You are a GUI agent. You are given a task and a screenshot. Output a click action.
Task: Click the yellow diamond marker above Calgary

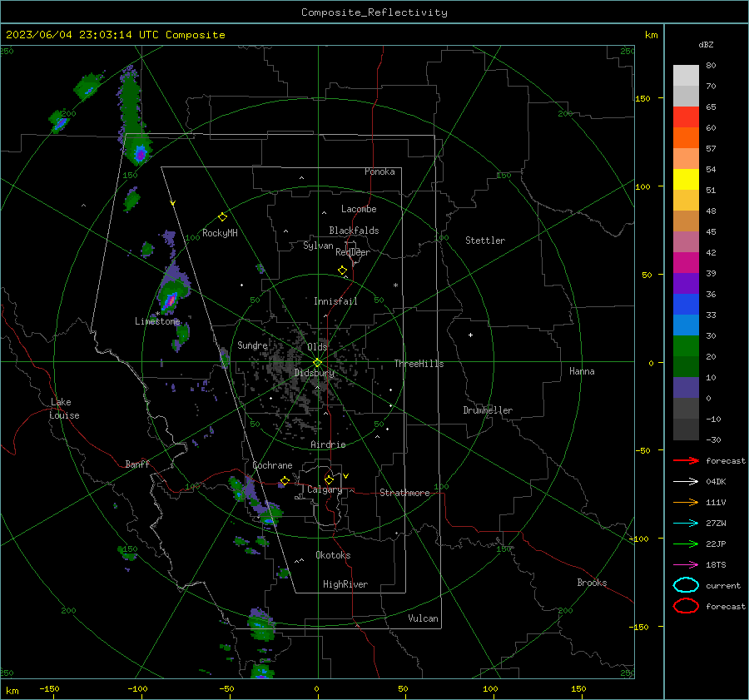click(329, 479)
